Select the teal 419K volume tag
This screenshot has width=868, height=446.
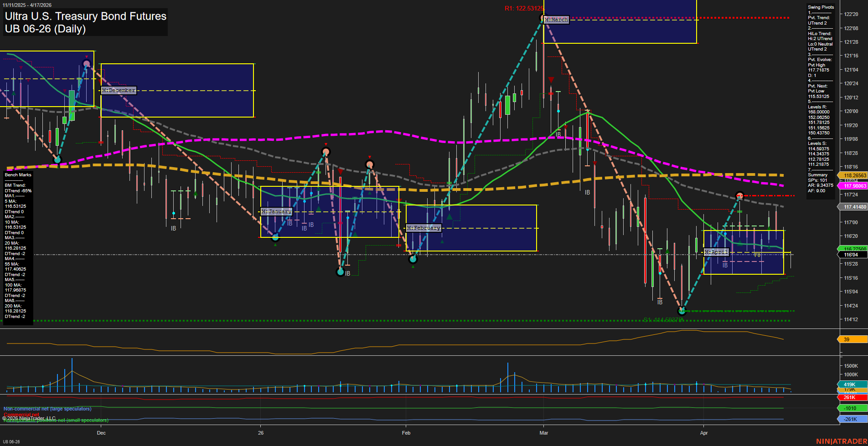(x=852, y=384)
